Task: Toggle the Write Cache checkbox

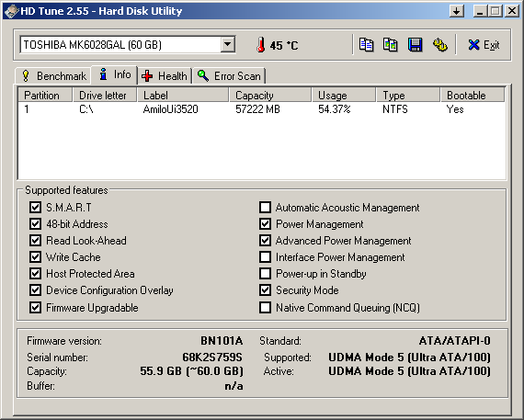Action: pyautogui.click(x=36, y=257)
